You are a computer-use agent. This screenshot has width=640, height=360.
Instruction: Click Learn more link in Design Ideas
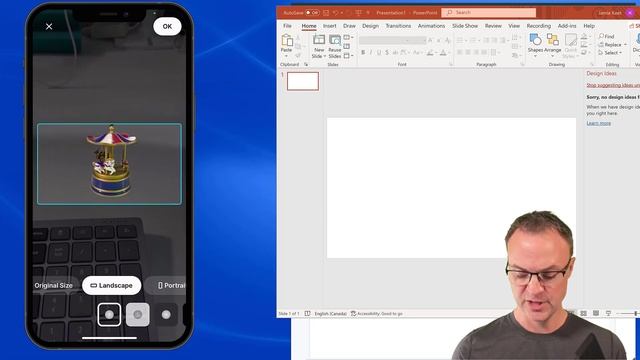(599, 123)
